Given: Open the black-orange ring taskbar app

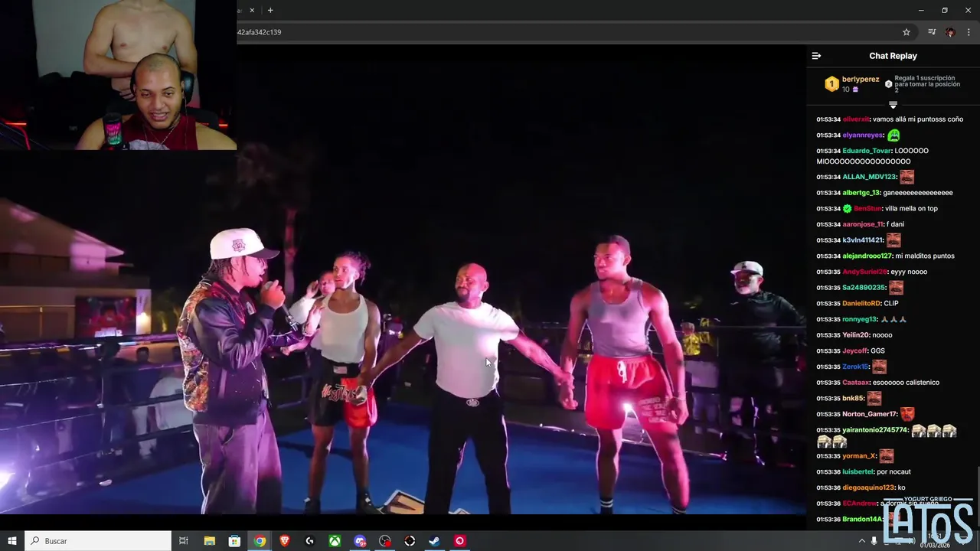Looking at the screenshot, I should [x=410, y=541].
